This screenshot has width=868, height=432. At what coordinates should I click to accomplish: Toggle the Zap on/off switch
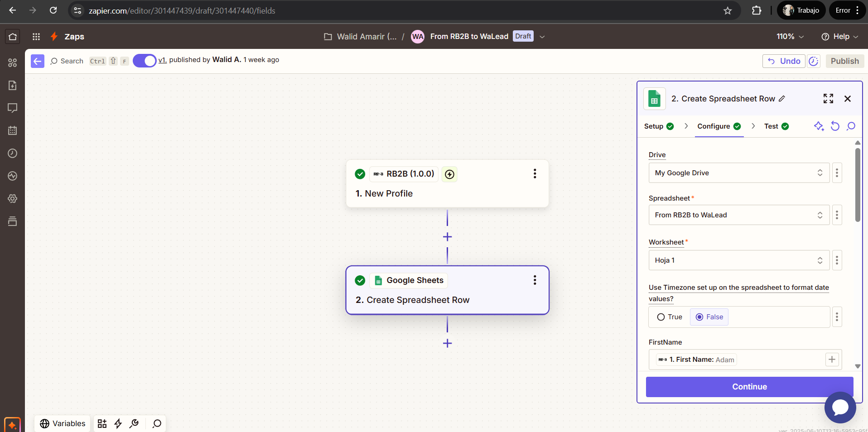coord(145,61)
